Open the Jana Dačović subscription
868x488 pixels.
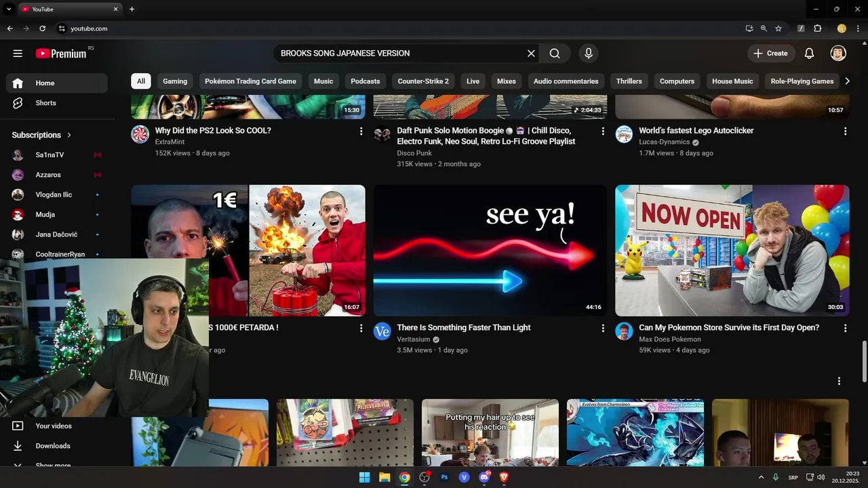pyautogui.click(x=56, y=235)
